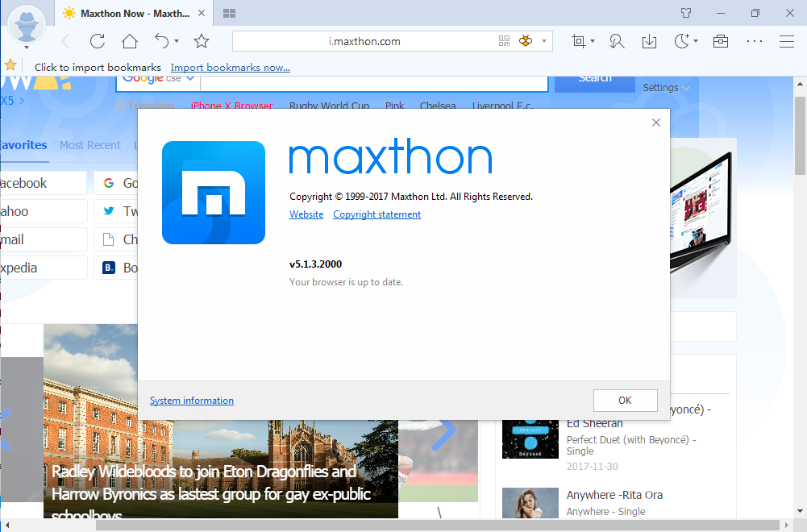The height and width of the screenshot is (532, 807).
Task: Open snap tool options dropdown arrow
Action: tap(593, 41)
